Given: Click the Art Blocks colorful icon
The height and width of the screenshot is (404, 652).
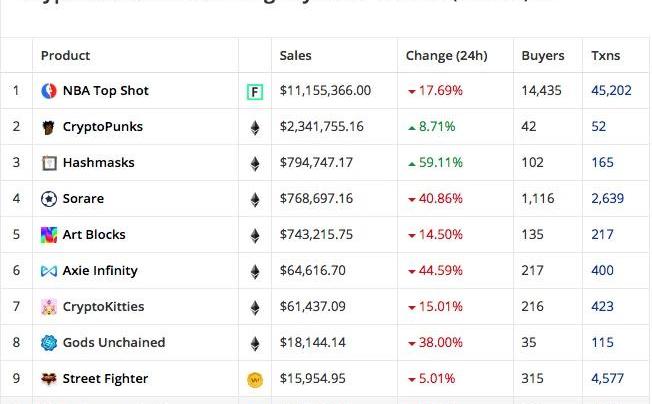Looking at the screenshot, I should [48, 235].
